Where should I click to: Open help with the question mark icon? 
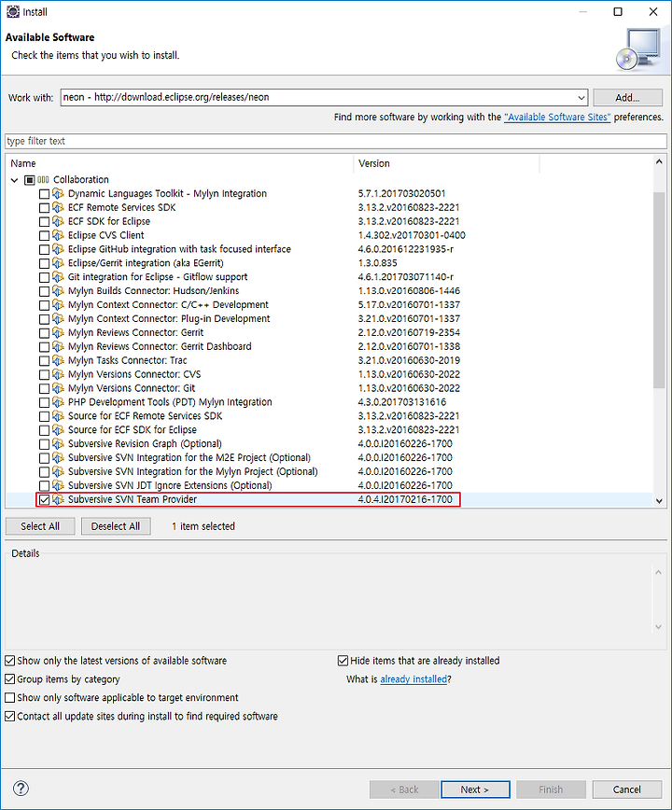[x=21, y=789]
